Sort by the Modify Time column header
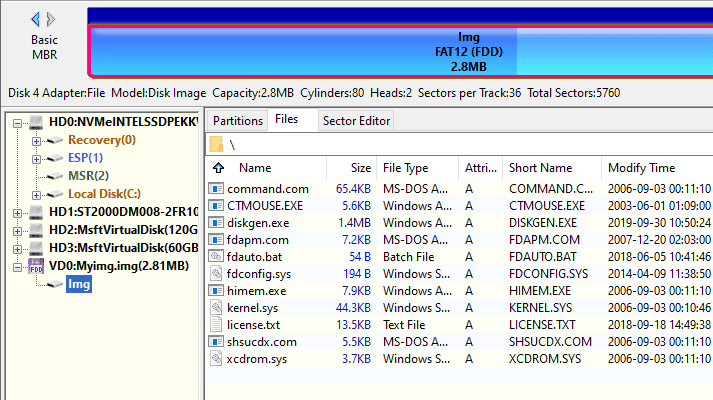 [641, 168]
